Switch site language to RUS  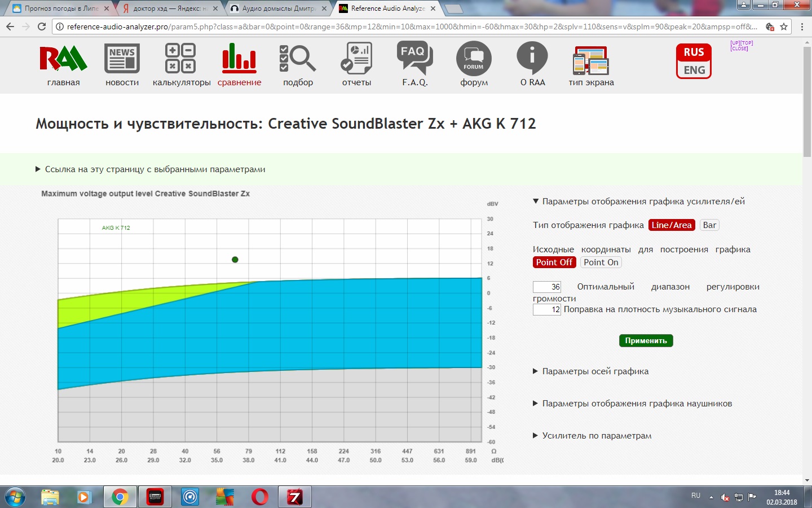pos(694,52)
